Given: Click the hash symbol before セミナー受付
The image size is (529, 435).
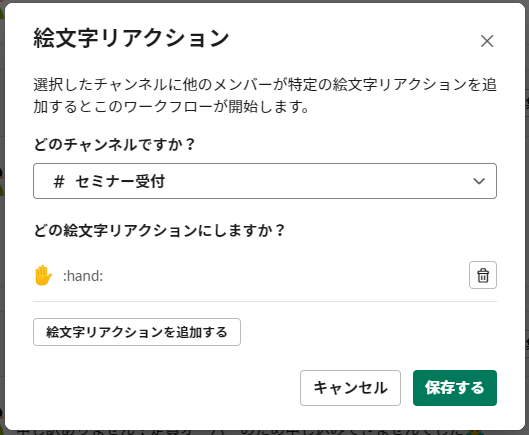Looking at the screenshot, I should [59, 181].
